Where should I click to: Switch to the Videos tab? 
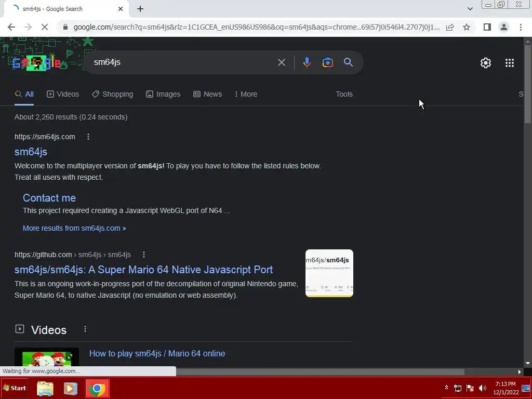point(63,95)
